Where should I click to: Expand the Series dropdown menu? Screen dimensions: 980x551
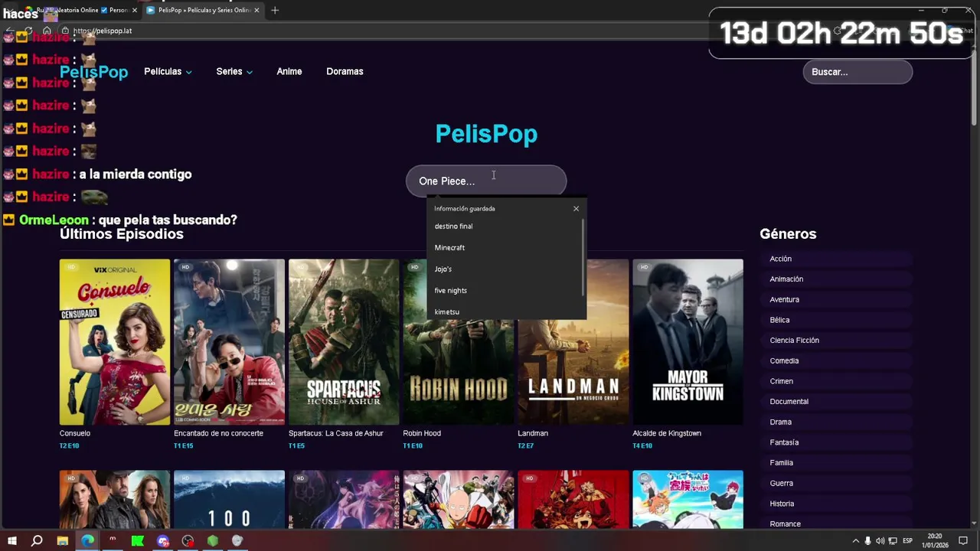pyautogui.click(x=234, y=71)
